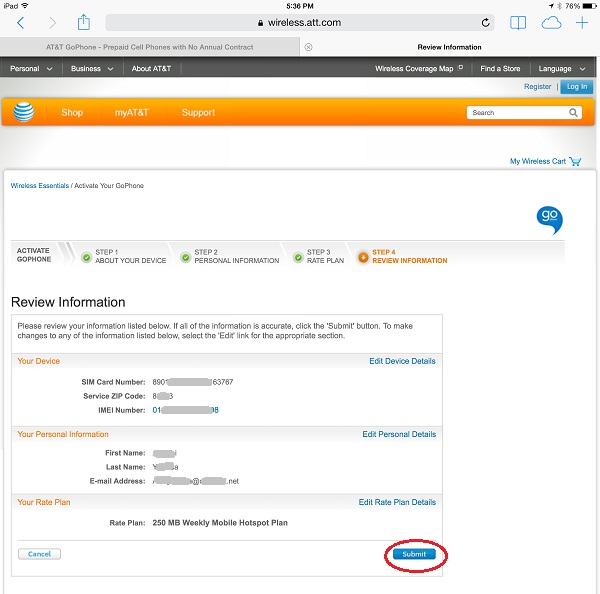Open the myAT&T menu

(131, 112)
